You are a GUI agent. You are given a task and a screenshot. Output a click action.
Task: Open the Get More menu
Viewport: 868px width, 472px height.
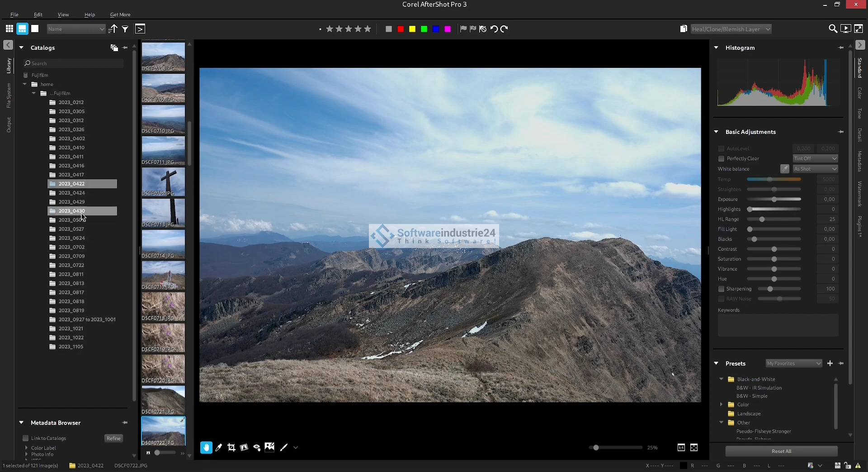coord(120,14)
